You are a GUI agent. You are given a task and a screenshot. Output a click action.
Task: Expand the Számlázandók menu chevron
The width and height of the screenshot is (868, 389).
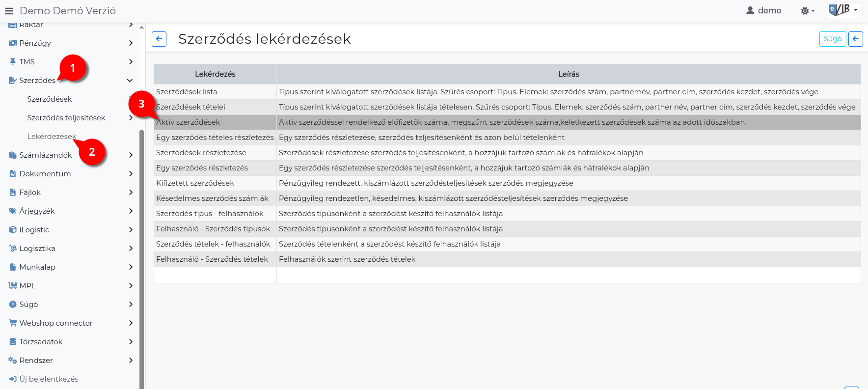coord(131,155)
